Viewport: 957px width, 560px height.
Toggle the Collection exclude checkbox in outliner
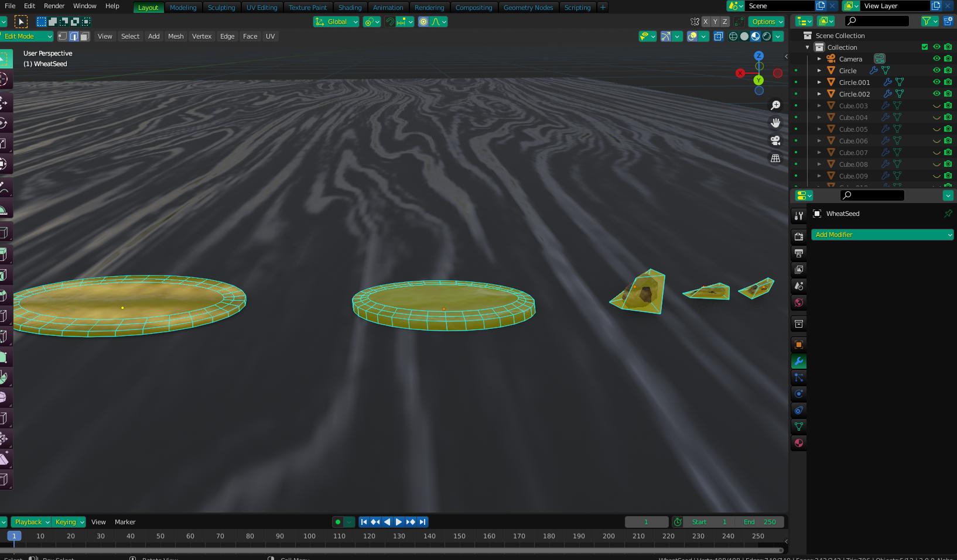click(x=925, y=47)
